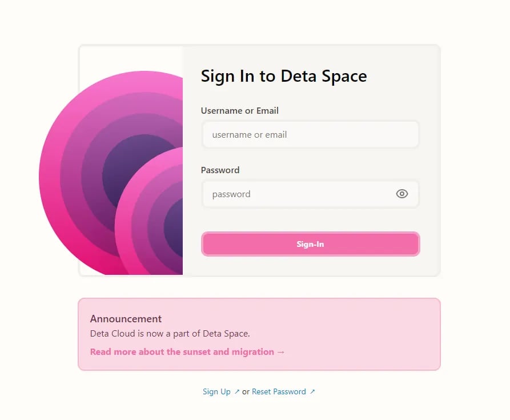Image resolution: width=510 pixels, height=420 pixels.
Task: Open the Reset Password link
Action: (279, 391)
